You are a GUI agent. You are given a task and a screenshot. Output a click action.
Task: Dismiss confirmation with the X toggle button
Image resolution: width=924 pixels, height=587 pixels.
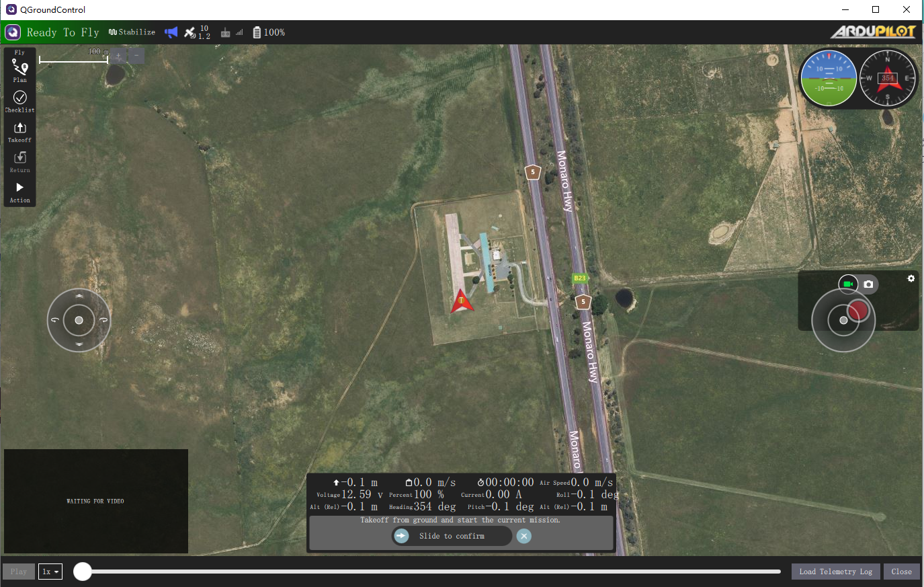pyautogui.click(x=523, y=536)
